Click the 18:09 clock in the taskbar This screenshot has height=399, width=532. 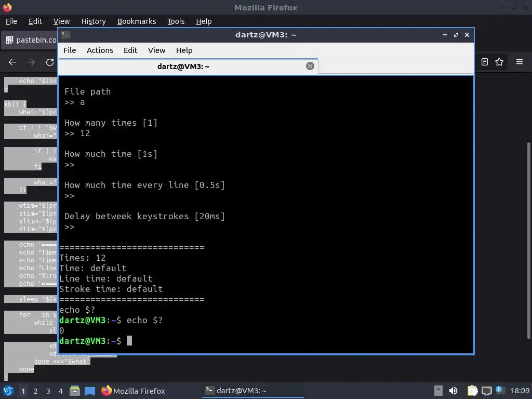tap(520, 391)
